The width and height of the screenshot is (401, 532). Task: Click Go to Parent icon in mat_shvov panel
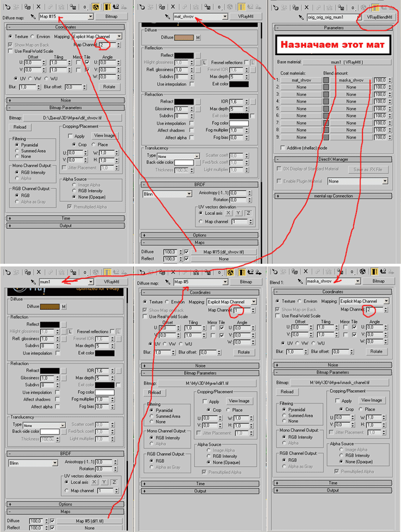pyautogui.click(x=250, y=7)
